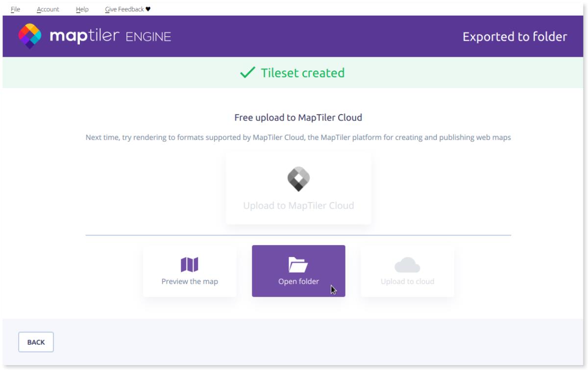Open the File menu
The height and width of the screenshot is (370, 588).
15,8
